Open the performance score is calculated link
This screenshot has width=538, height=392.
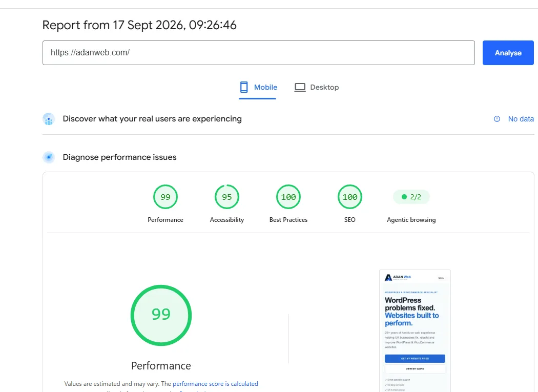[215, 384]
